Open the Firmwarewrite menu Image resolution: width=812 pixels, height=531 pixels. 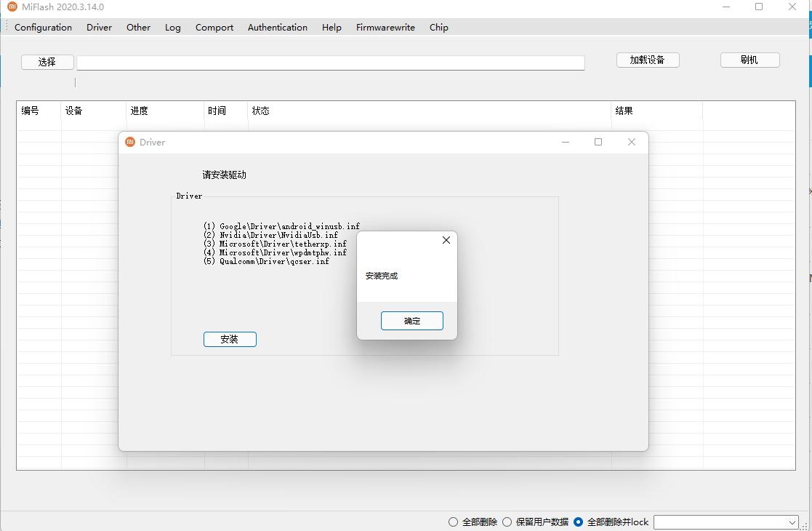[x=385, y=28]
